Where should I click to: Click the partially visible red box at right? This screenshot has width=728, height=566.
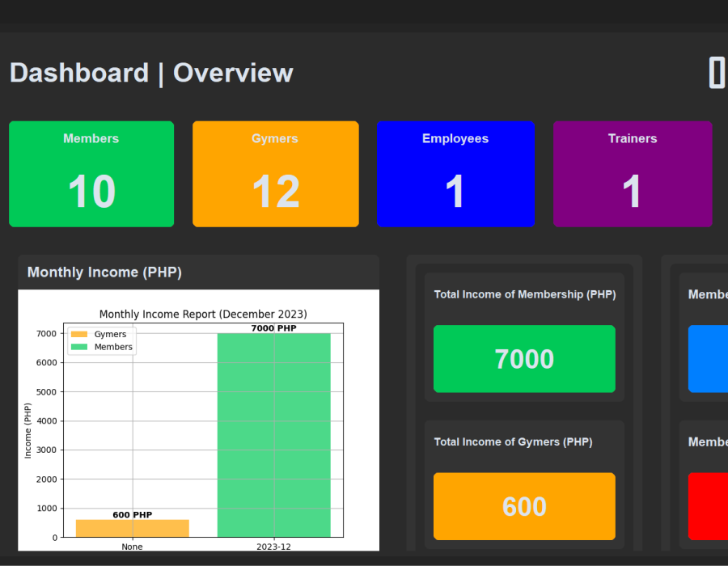coord(708,506)
